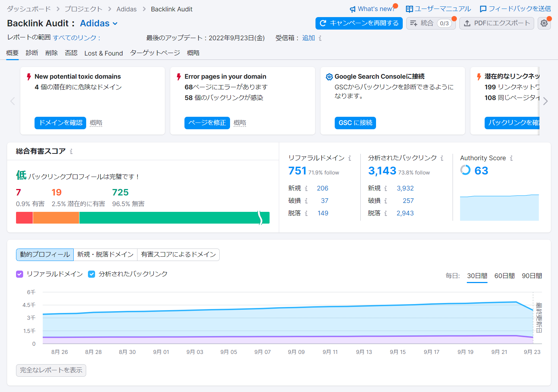
Task: Open the すべてのリンク report scope dropdown
Action: click(x=77, y=38)
